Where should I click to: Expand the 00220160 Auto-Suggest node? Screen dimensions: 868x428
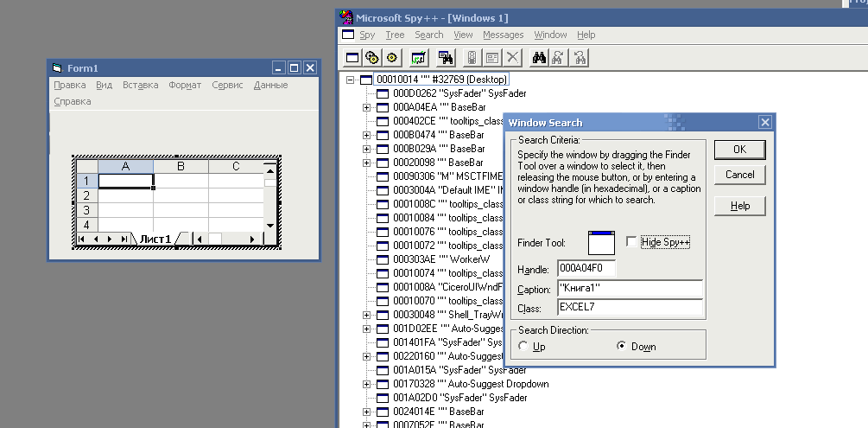click(x=366, y=356)
